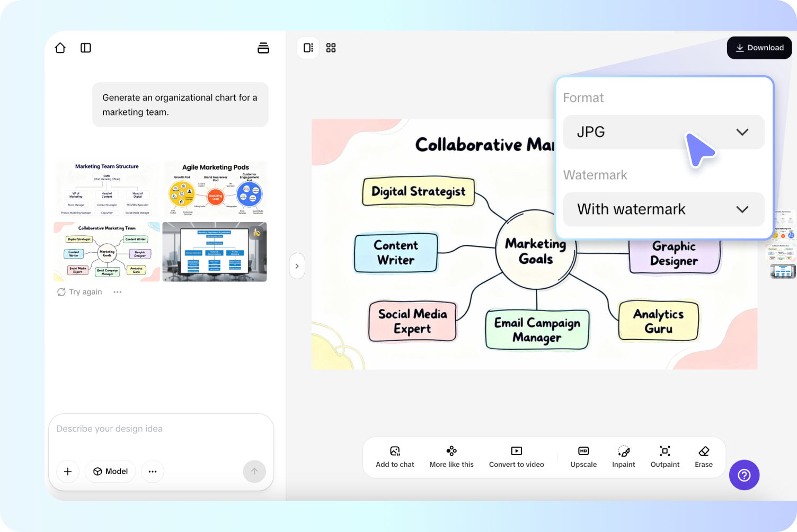Select the Inpaint tool
The height and width of the screenshot is (532, 797).
[624, 456]
